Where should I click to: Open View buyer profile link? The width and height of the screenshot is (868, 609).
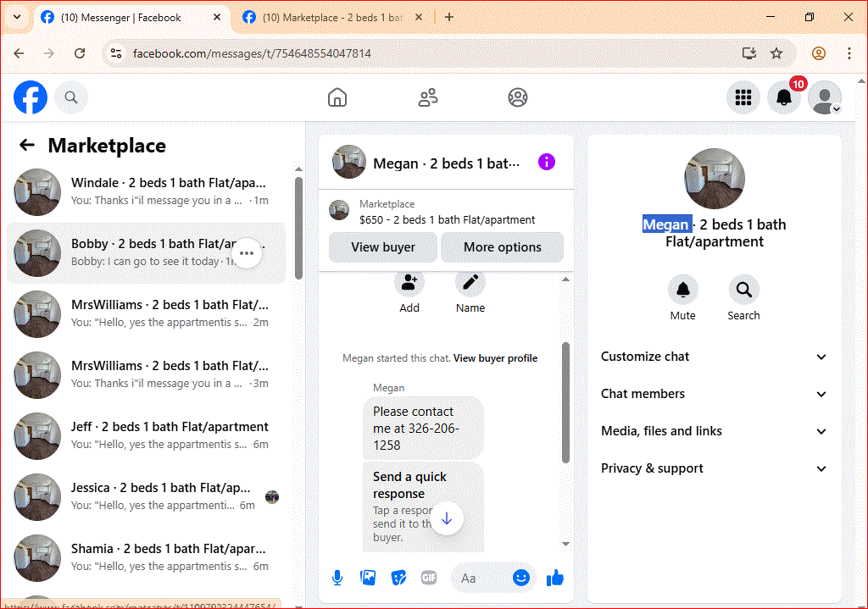(x=495, y=358)
